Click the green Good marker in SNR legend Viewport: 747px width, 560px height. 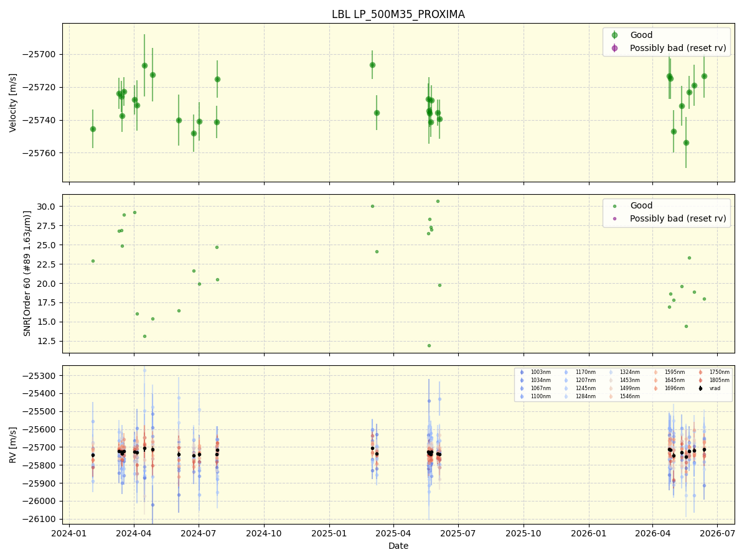click(x=614, y=206)
